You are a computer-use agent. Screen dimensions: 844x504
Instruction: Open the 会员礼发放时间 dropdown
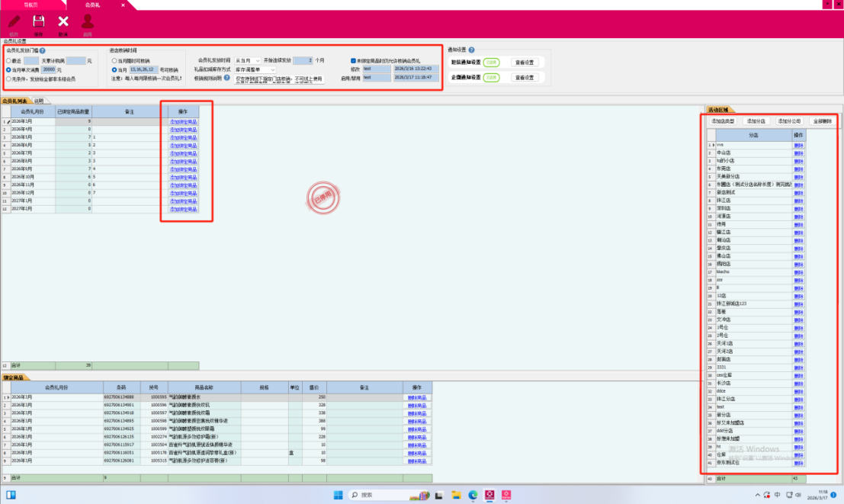point(247,60)
